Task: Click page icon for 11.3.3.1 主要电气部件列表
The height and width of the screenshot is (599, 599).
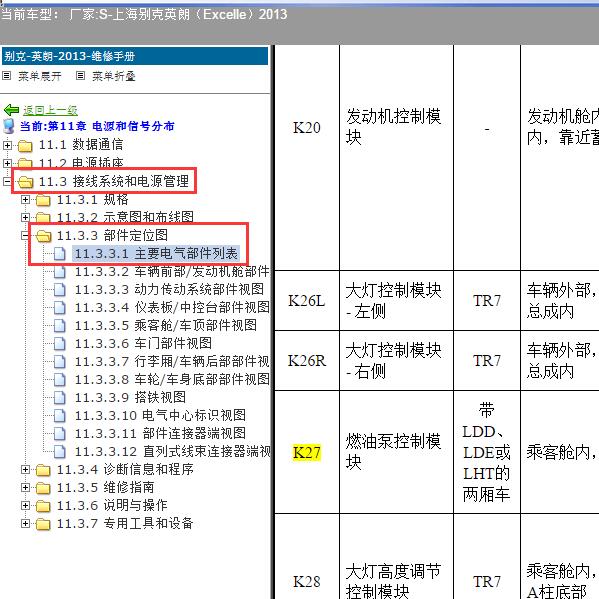Action: (x=60, y=254)
